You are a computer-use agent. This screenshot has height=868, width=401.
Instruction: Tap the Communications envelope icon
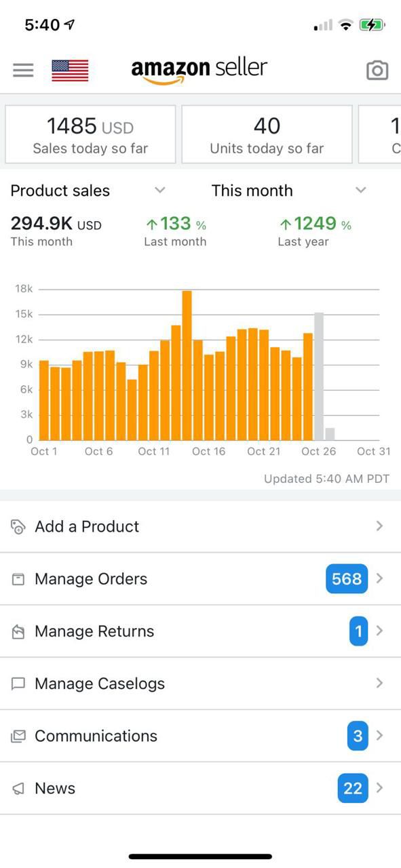pos(19,736)
